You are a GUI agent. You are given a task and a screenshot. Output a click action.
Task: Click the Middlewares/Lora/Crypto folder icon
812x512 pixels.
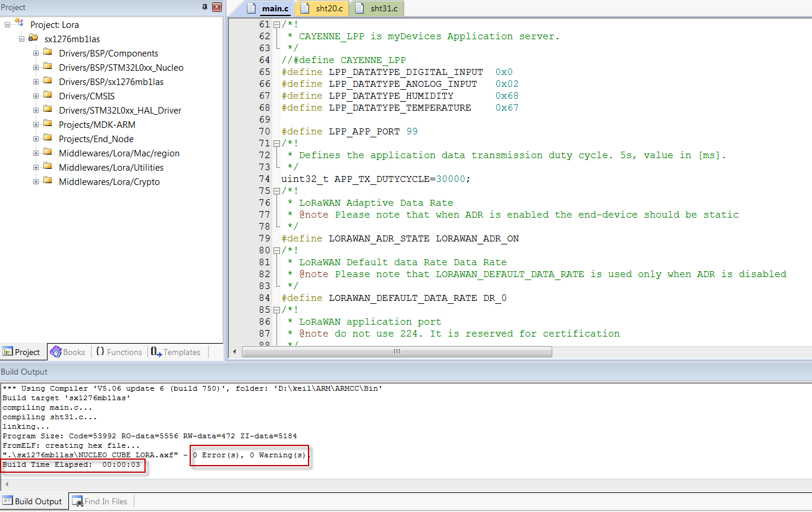click(48, 181)
